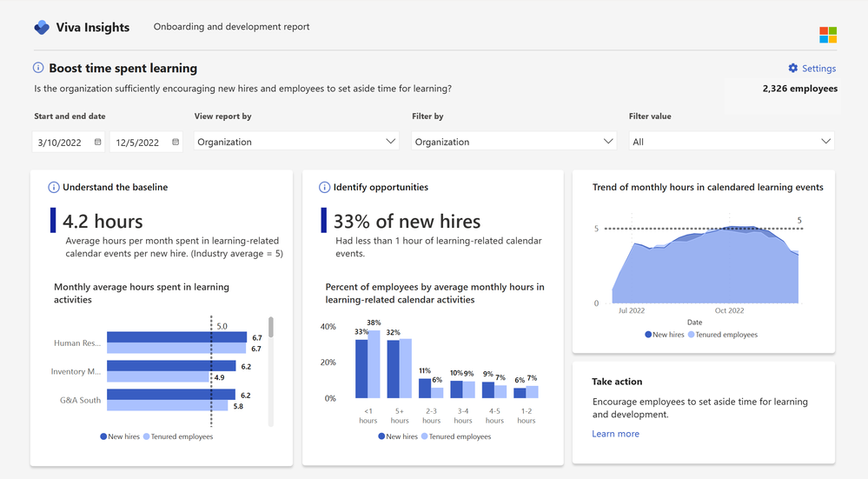Click the Settings link text
The height and width of the screenshot is (479, 868).
click(x=818, y=68)
